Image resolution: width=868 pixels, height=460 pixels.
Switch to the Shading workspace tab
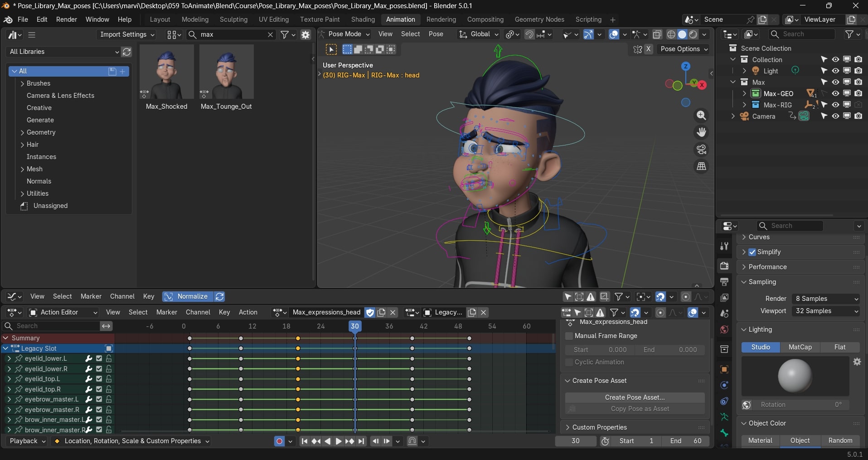pyautogui.click(x=363, y=19)
